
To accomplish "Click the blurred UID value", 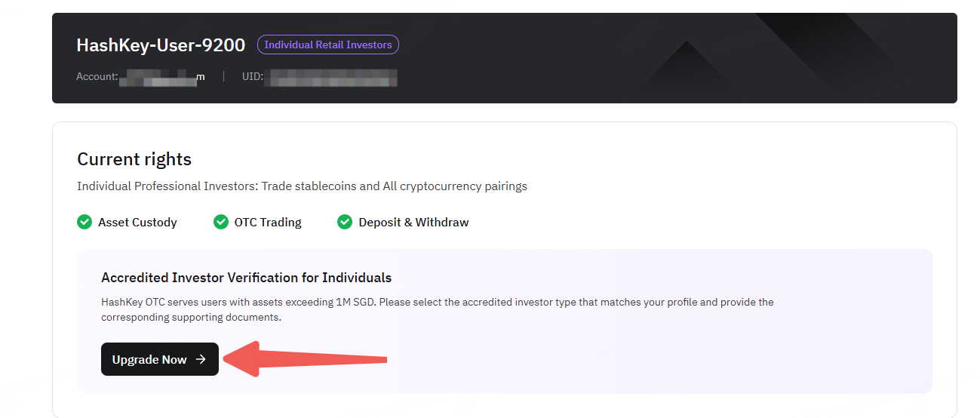I will pos(333,77).
